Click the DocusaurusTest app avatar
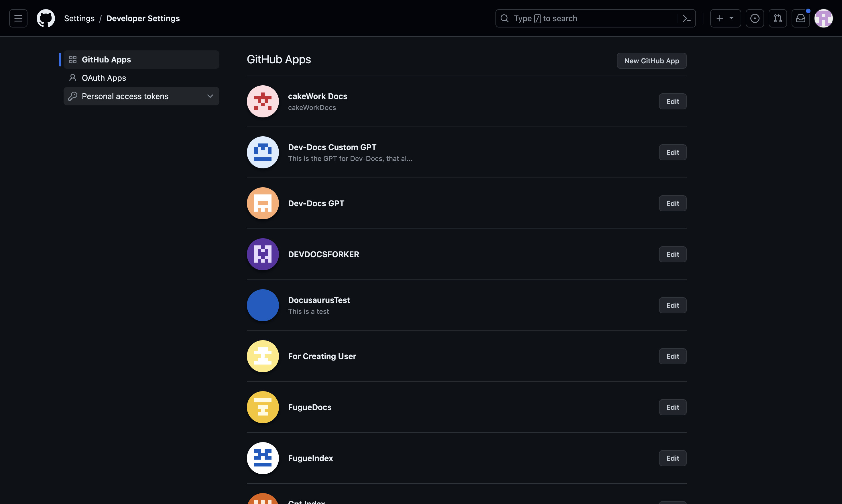 (x=263, y=305)
